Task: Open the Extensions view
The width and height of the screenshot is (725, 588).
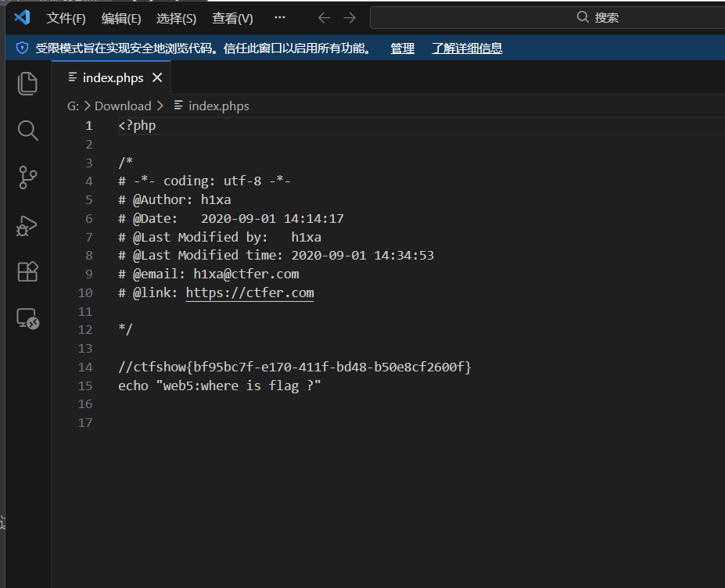Action: (x=27, y=272)
